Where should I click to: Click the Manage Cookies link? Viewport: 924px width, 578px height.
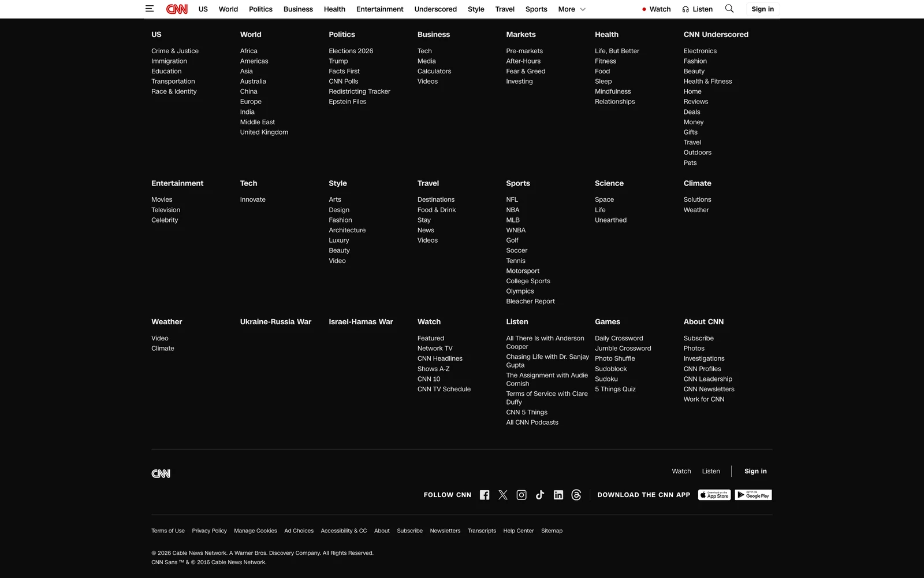(255, 531)
